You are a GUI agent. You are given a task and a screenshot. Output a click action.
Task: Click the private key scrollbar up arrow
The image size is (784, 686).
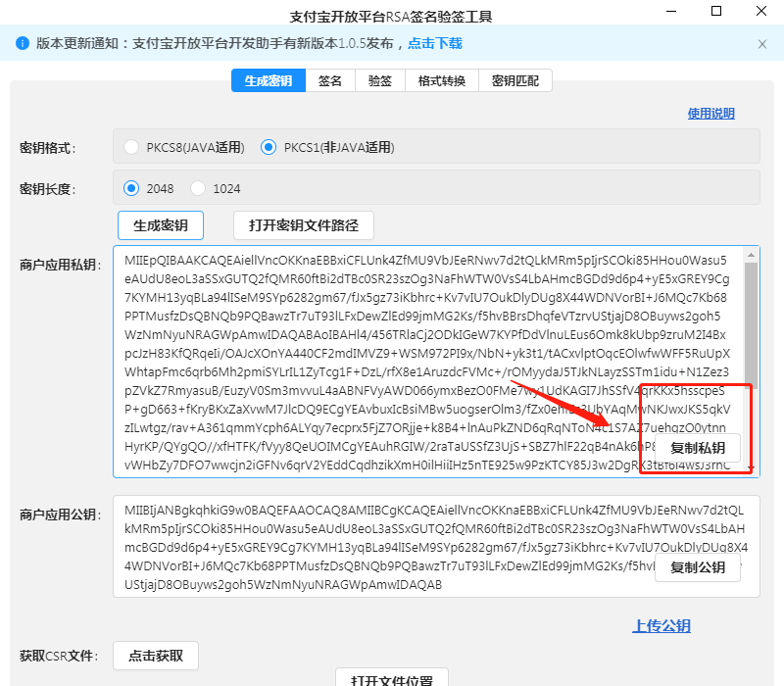point(751,255)
